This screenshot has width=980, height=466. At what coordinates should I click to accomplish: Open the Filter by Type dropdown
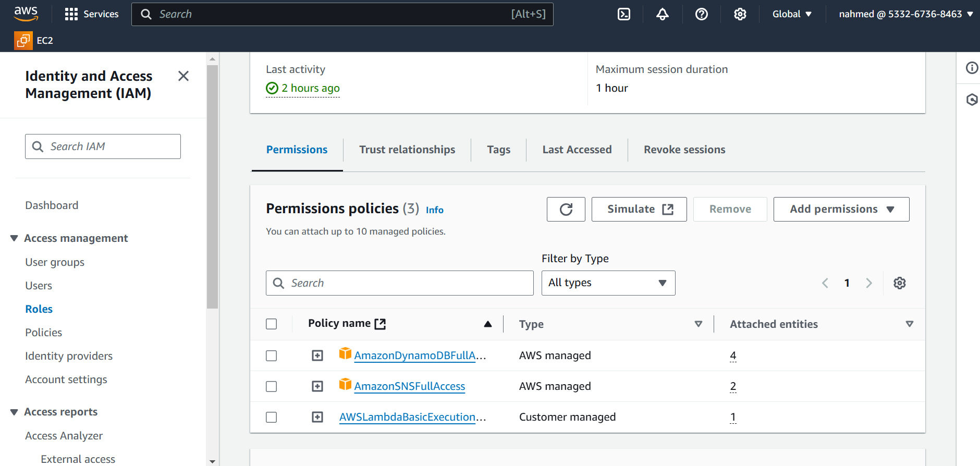(608, 283)
